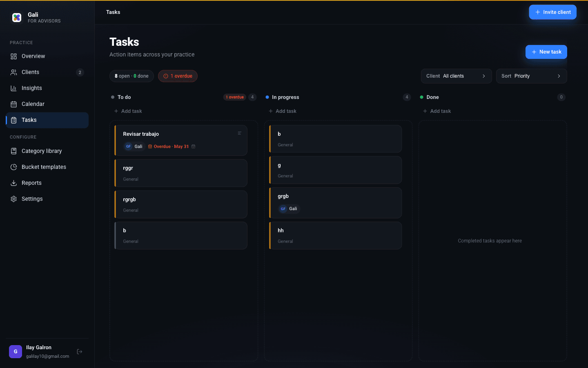Click the chevron in the Sort filter

pyautogui.click(x=559, y=76)
